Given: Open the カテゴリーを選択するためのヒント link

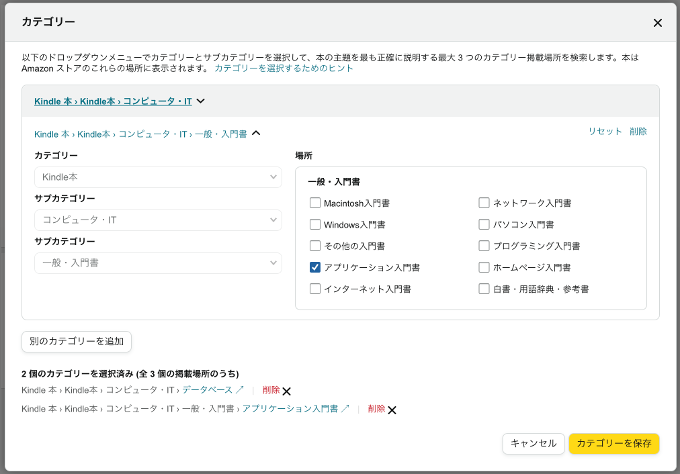Looking at the screenshot, I should 284,68.
